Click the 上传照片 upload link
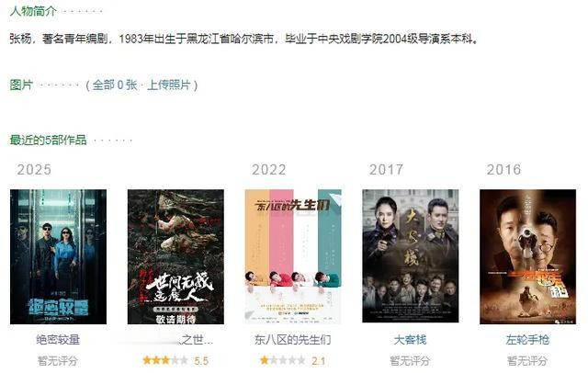588x373 pixels. pyautogui.click(x=169, y=85)
